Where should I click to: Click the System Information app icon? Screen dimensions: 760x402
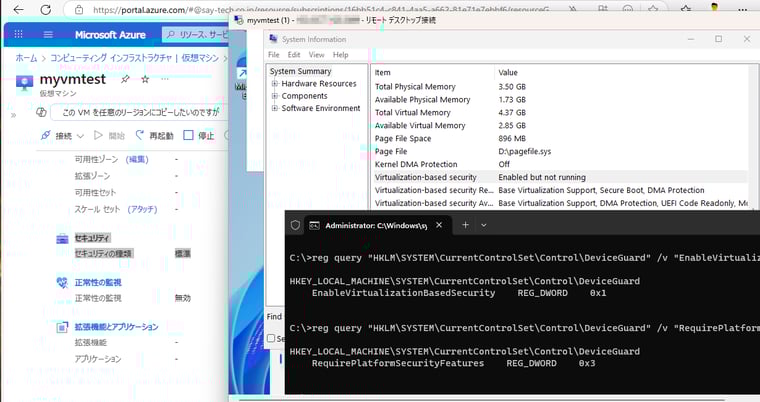pos(273,39)
